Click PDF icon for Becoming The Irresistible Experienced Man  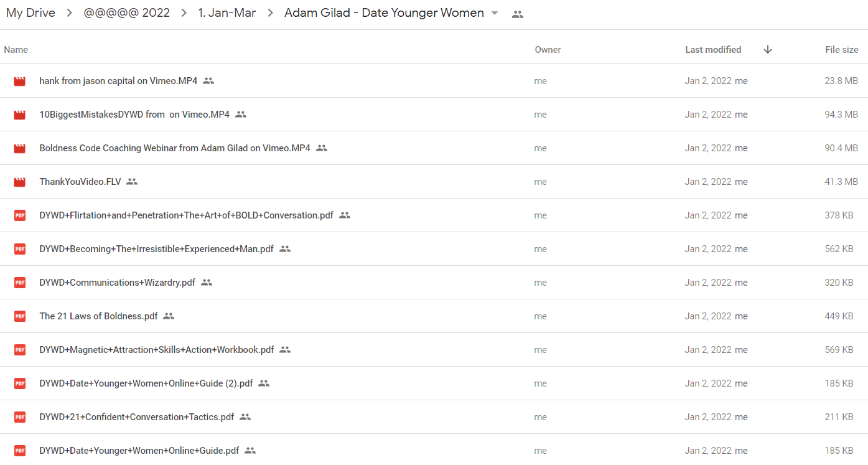pyautogui.click(x=20, y=249)
